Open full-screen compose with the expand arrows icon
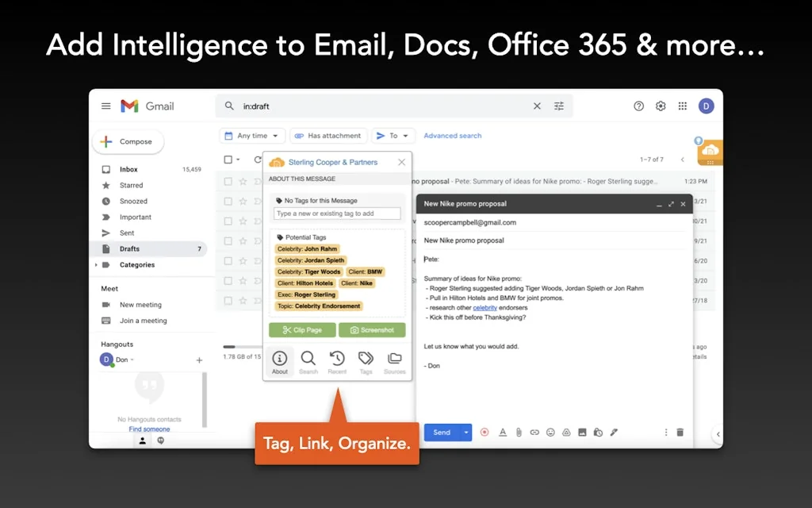The image size is (812, 508). coord(671,204)
